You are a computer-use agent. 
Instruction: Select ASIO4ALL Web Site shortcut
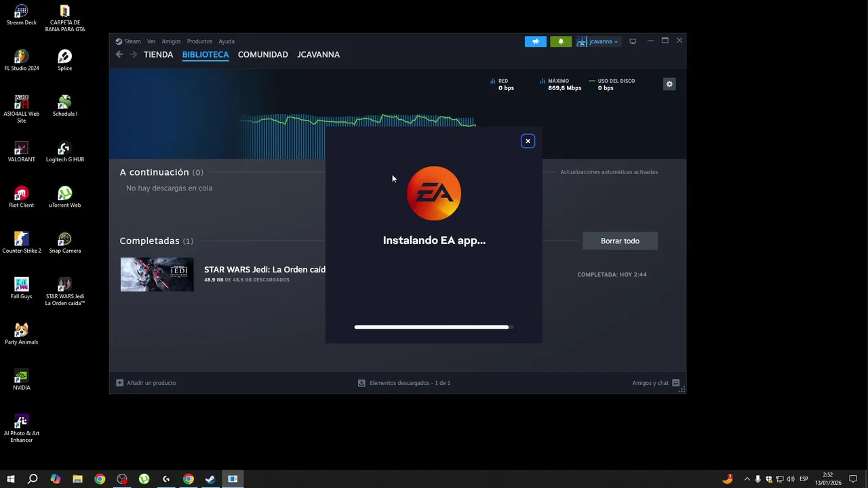[21, 108]
